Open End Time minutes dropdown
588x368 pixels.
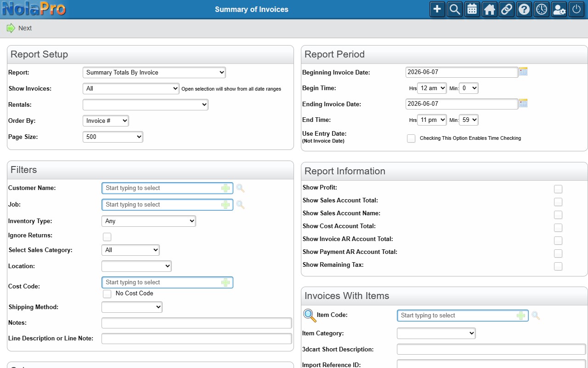(x=469, y=120)
